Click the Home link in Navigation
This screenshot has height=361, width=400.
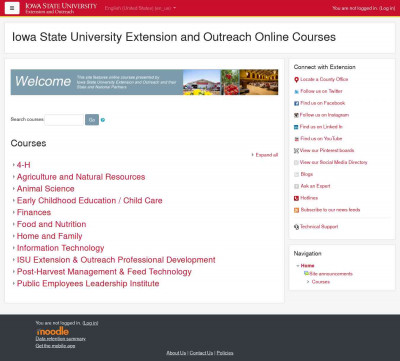(x=307, y=266)
